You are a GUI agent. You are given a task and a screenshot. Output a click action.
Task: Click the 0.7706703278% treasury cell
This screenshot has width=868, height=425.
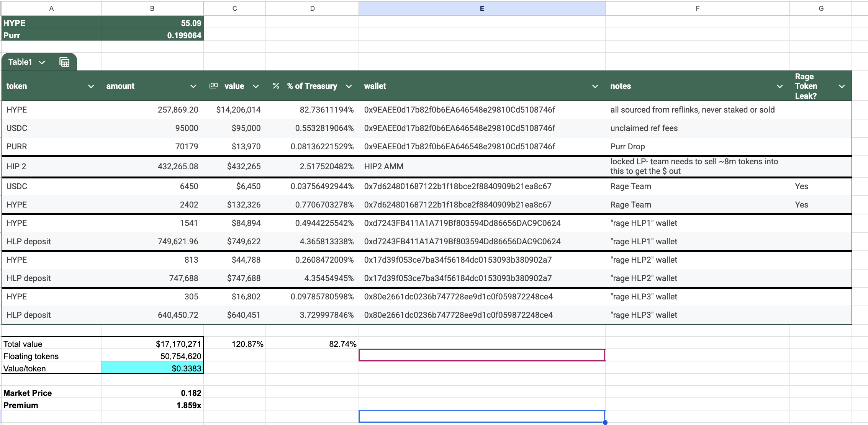312,205
